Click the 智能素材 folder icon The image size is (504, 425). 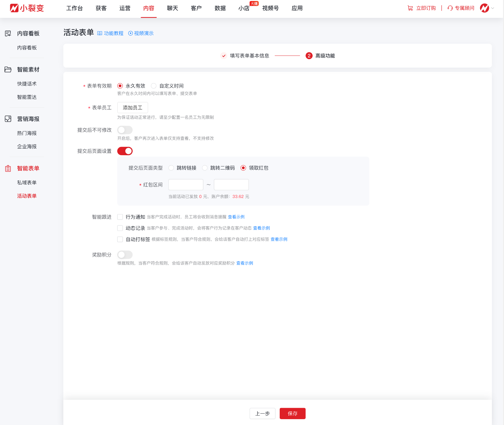tap(8, 70)
